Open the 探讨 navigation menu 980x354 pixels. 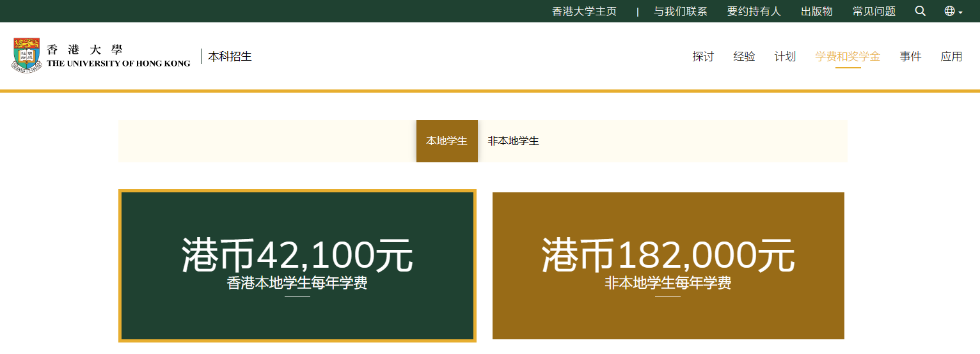pos(702,56)
